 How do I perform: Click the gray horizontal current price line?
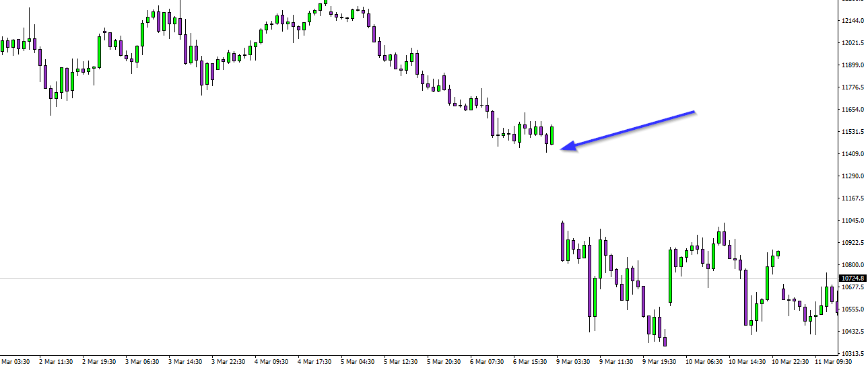pyautogui.click(x=404, y=278)
